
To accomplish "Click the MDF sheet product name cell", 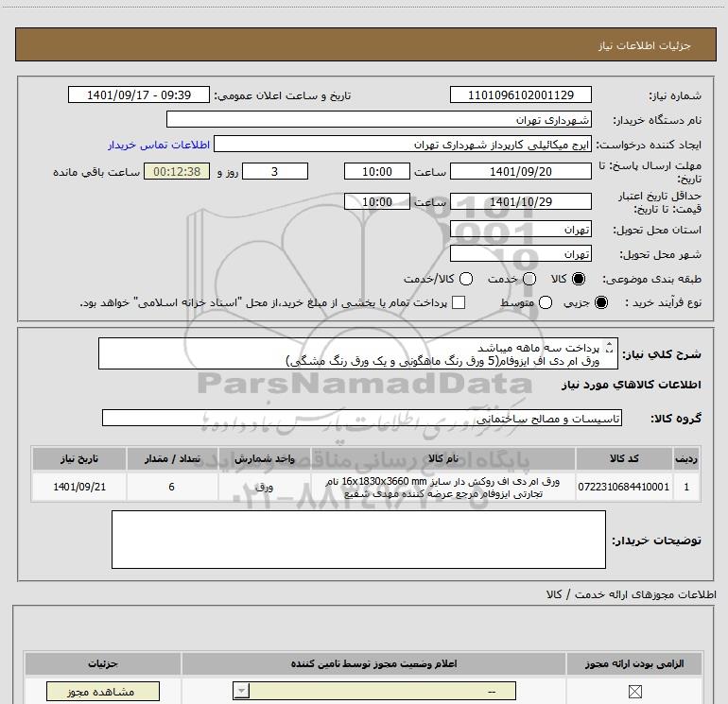I will point(442,487).
